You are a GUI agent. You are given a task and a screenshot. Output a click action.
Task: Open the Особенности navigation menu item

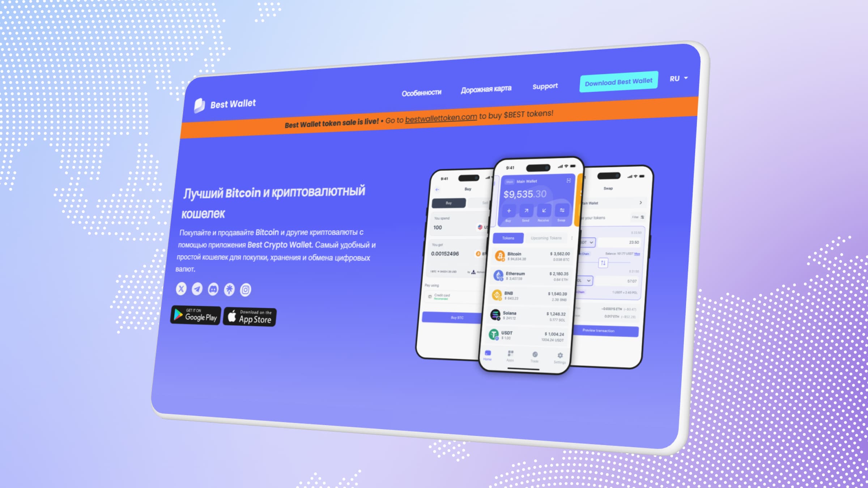click(420, 91)
